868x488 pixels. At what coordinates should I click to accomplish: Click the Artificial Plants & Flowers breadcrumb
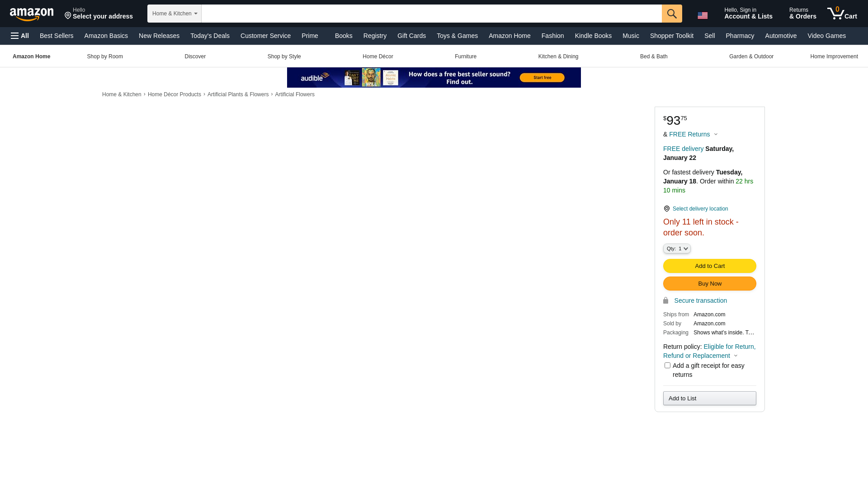(238, 94)
